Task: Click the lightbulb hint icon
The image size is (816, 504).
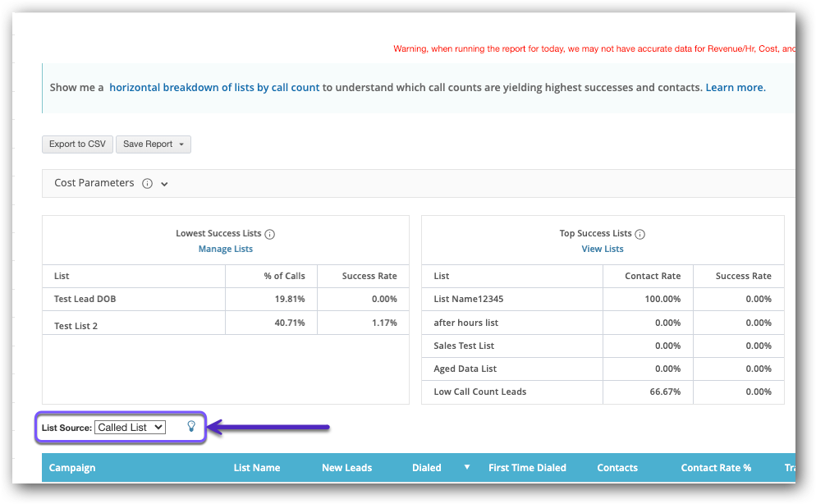Action: click(x=191, y=426)
